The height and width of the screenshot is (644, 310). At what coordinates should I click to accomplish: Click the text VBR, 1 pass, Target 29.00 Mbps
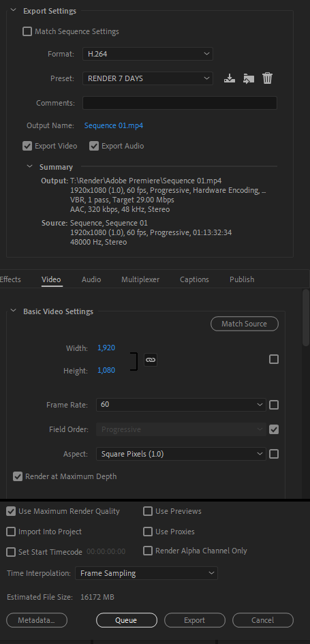122,200
